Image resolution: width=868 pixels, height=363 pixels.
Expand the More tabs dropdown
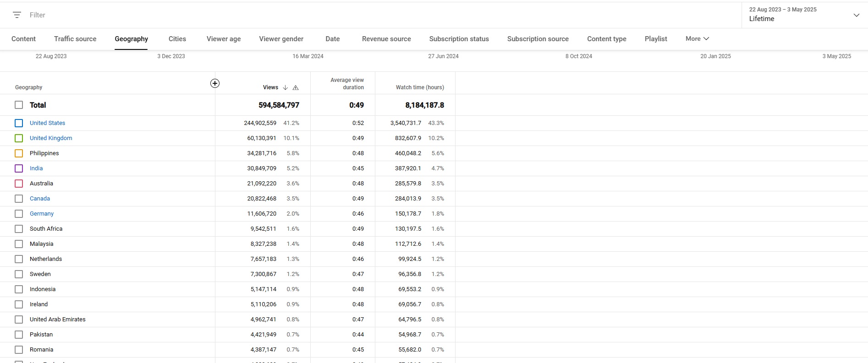[697, 39]
